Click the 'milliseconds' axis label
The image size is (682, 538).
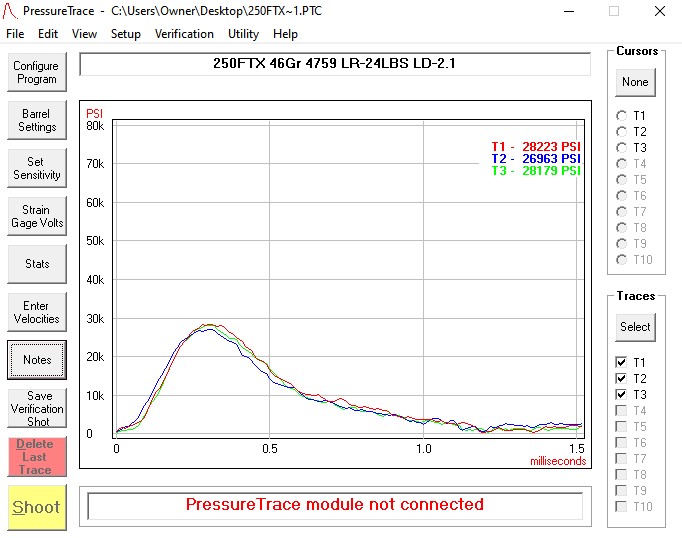coord(558,461)
